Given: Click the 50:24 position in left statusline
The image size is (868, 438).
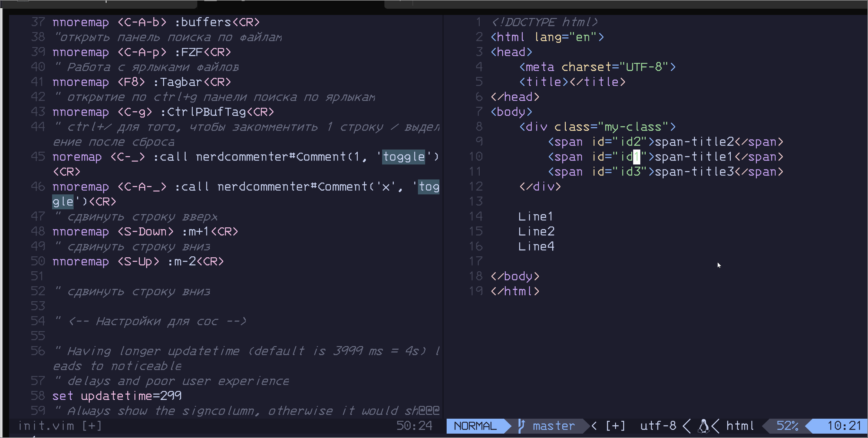Looking at the screenshot, I should pyautogui.click(x=414, y=426).
